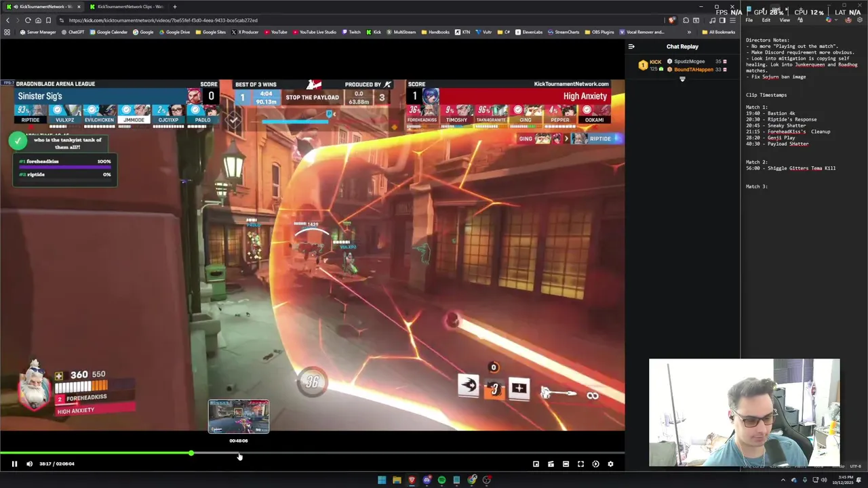868x488 pixels.
Task: Select the first KickTournamentNetwork video tab
Action: coord(43,7)
